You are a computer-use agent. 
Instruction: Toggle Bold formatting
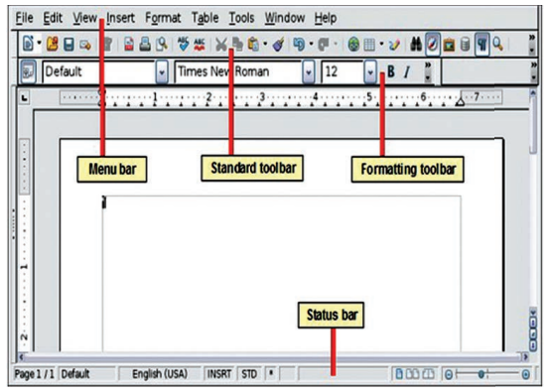391,71
